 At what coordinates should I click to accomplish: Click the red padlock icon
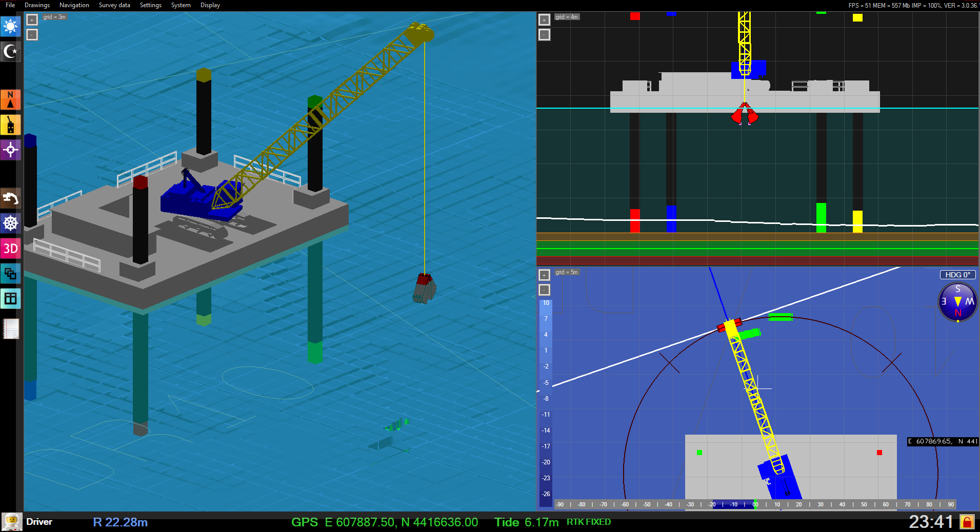(x=967, y=522)
